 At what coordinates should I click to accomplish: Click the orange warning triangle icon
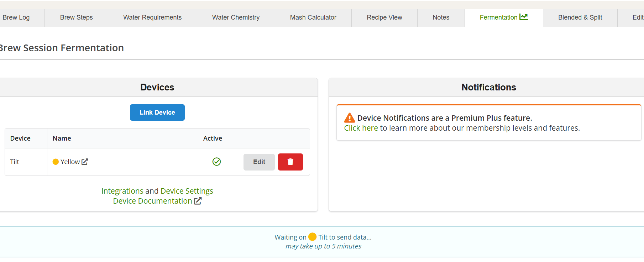point(349,118)
